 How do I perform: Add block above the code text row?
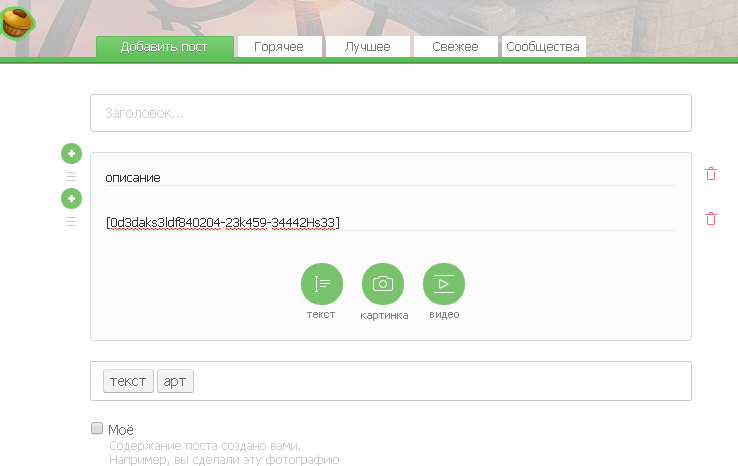(x=72, y=198)
